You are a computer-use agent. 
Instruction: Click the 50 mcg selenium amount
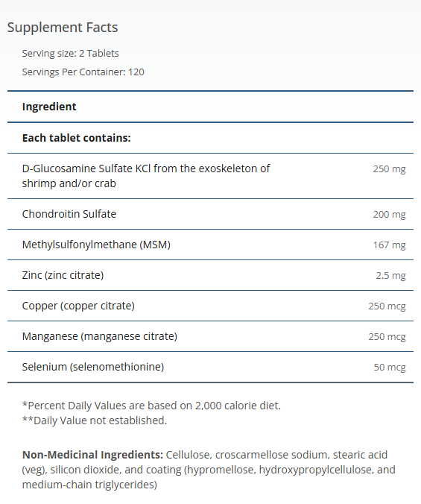point(390,367)
